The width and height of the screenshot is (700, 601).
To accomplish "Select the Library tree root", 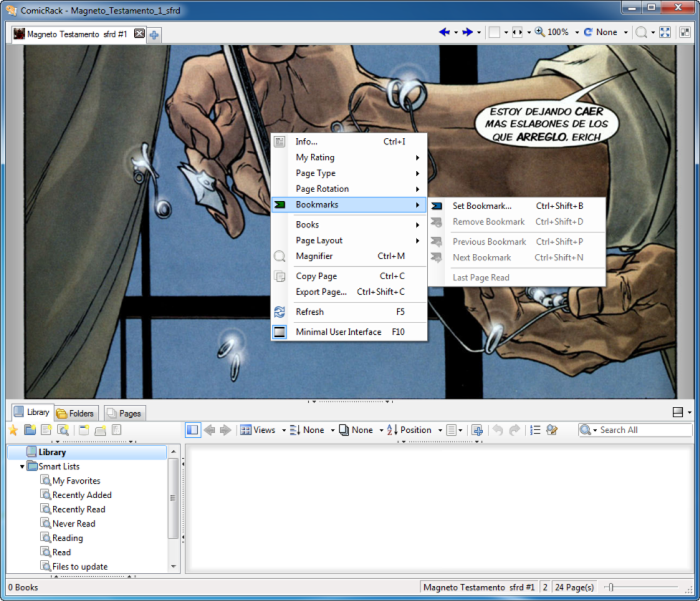I will click(x=88, y=452).
